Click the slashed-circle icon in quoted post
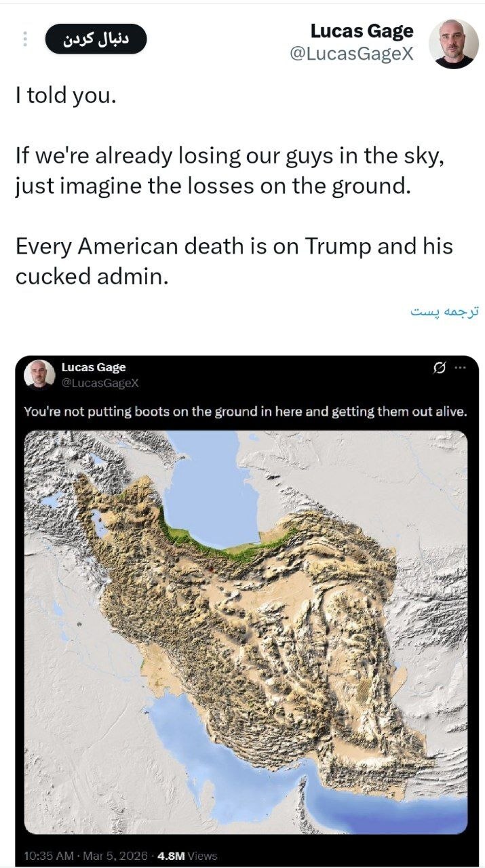Viewport: 485px width, 868px height. point(440,368)
